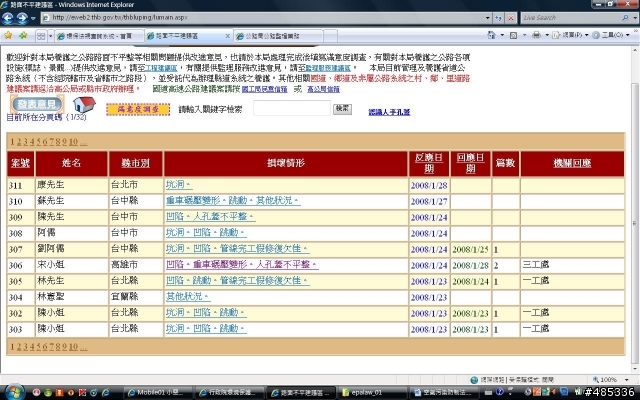
Task: Sort by the county/city column header
Action: click(135, 163)
